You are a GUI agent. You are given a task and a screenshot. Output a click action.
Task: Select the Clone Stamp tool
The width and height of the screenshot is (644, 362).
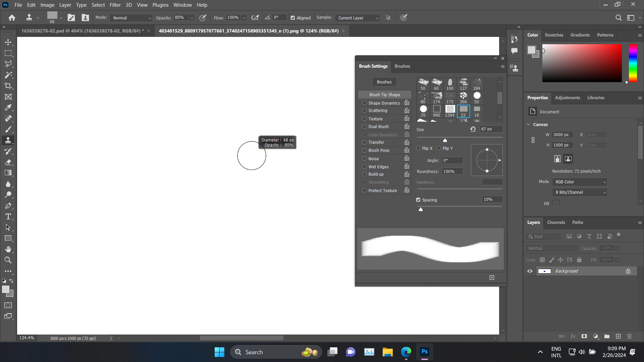(x=8, y=140)
